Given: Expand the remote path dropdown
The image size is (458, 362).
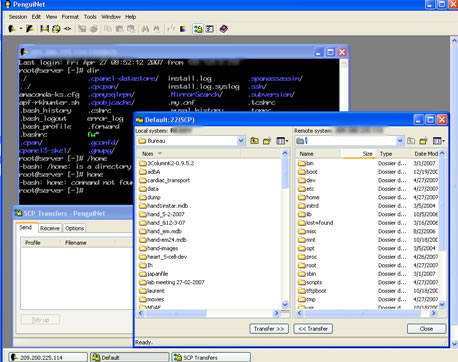Looking at the screenshot, I should pyautogui.click(x=400, y=141).
